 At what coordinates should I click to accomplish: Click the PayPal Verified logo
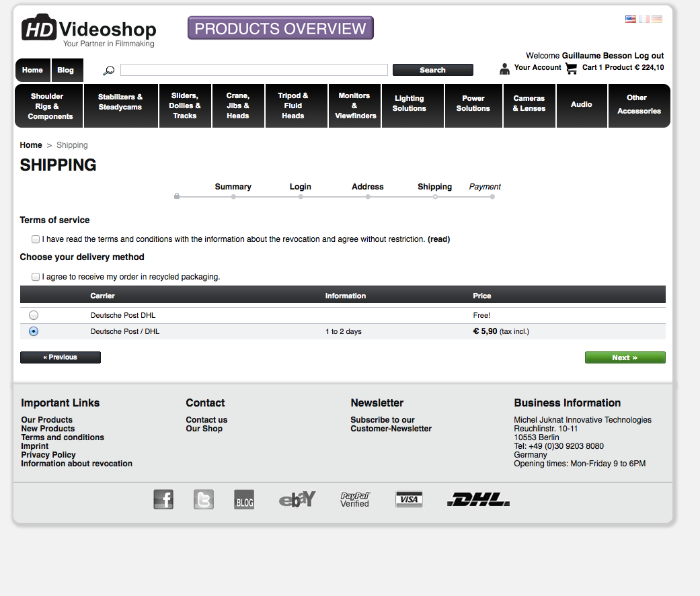click(355, 500)
